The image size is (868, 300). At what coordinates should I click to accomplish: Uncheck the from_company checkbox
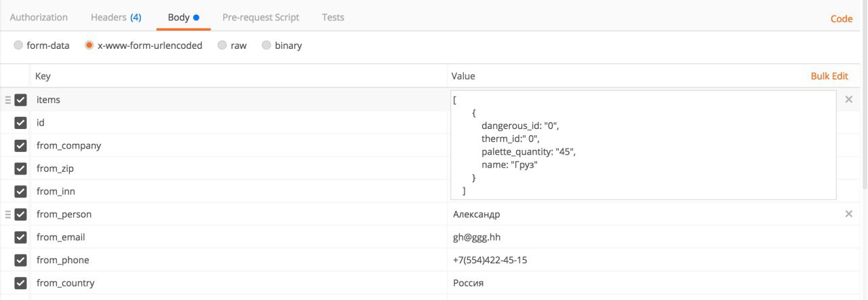pos(20,146)
